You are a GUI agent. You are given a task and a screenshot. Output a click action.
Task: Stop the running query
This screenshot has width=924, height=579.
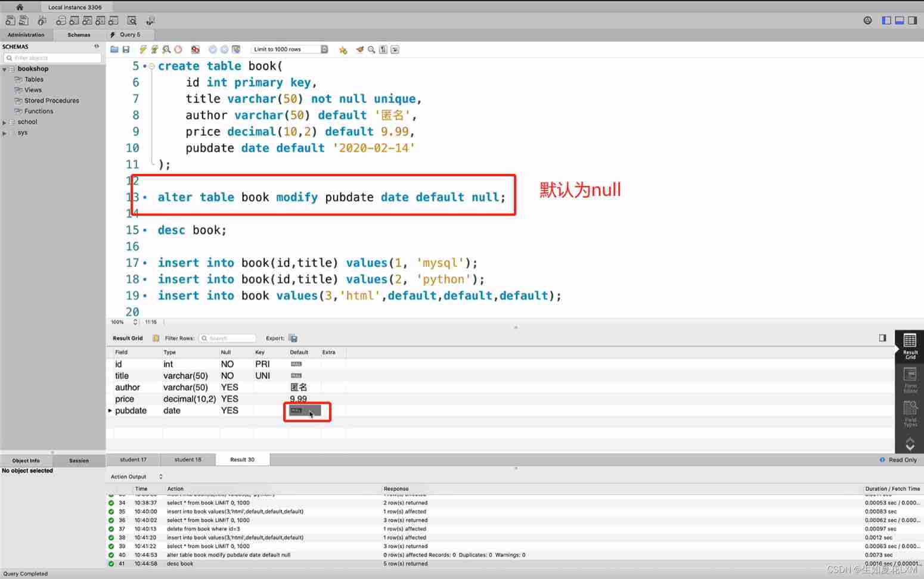178,49
